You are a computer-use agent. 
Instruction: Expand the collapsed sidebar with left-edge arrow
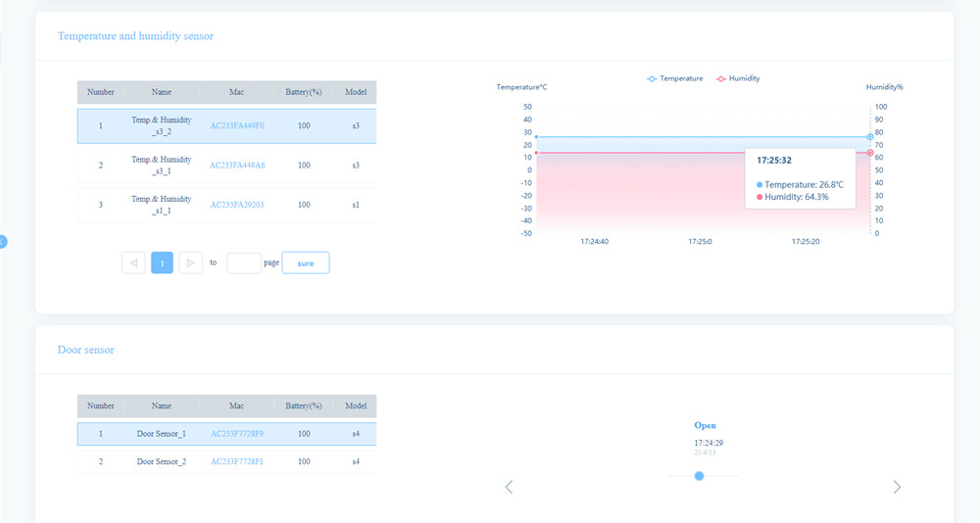pyautogui.click(x=3, y=241)
